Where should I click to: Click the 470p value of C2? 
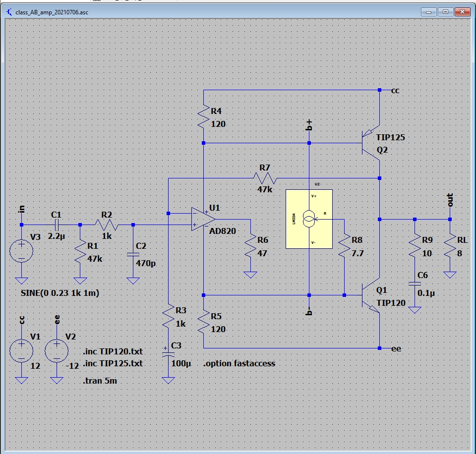pyautogui.click(x=146, y=263)
